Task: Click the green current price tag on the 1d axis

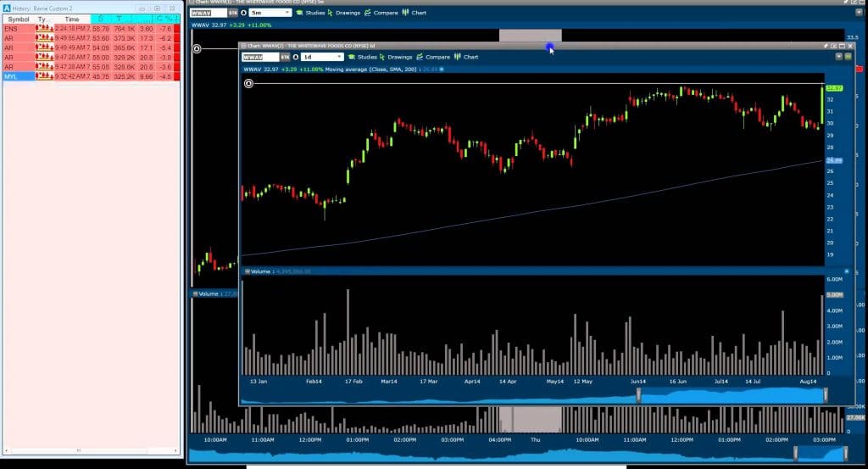Action: point(834,88)
